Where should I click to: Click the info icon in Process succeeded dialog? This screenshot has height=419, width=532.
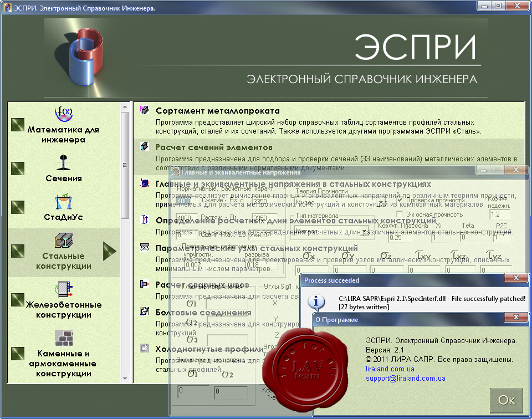(x=316, y=302)
